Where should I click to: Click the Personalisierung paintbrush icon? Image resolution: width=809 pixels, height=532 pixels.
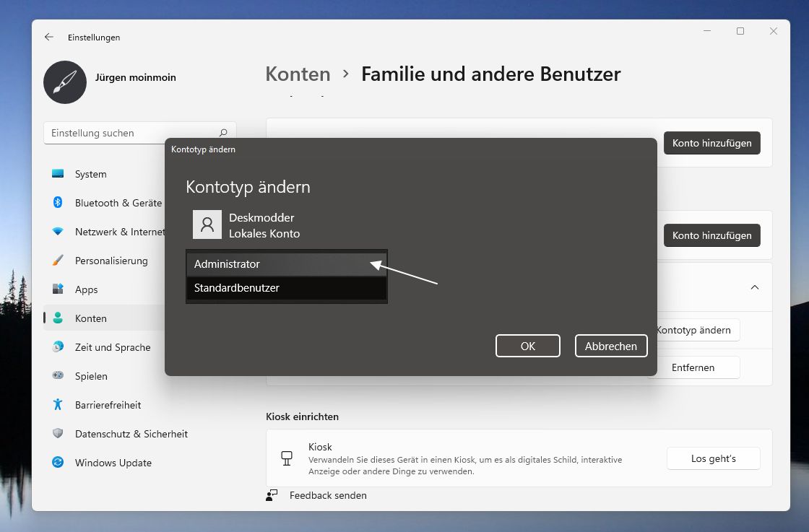tap(58, 261)
